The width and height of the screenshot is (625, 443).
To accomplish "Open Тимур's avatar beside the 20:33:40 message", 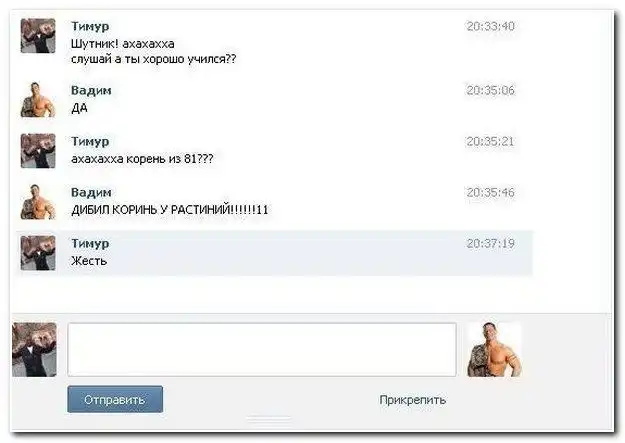I will 38,36.
